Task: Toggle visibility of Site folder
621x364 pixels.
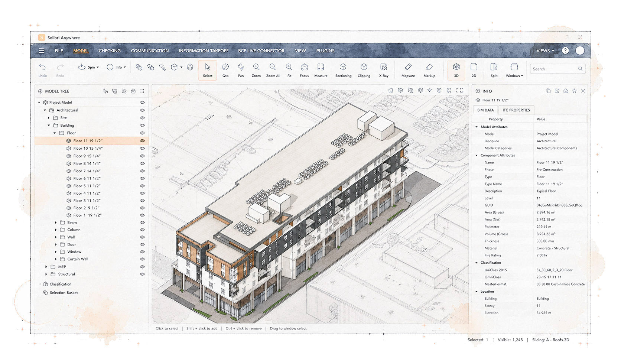Action: [x=142, y=118]
